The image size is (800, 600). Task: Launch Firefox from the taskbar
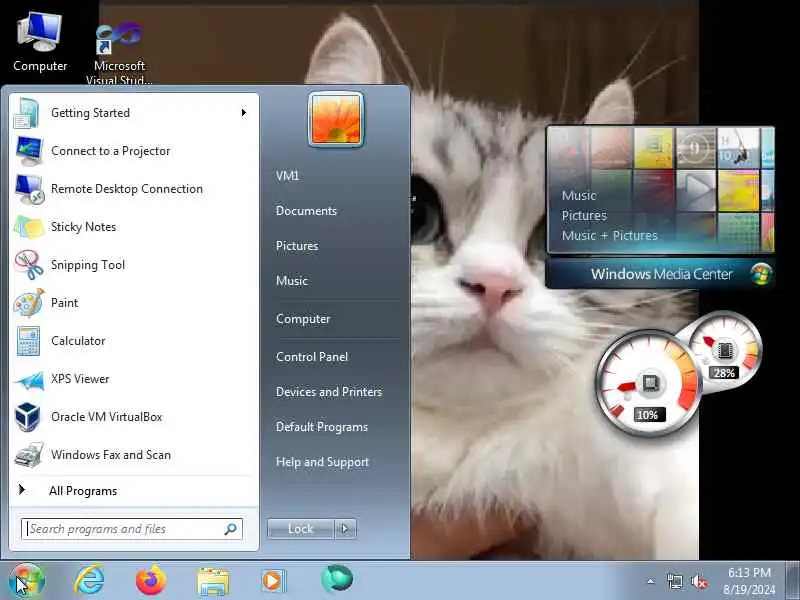click(151, 580)
